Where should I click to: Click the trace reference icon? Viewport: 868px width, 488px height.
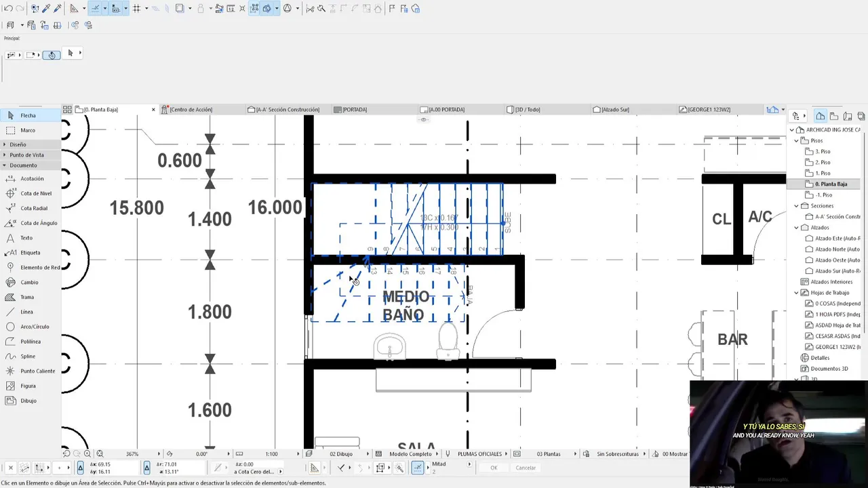pos(180,9)
